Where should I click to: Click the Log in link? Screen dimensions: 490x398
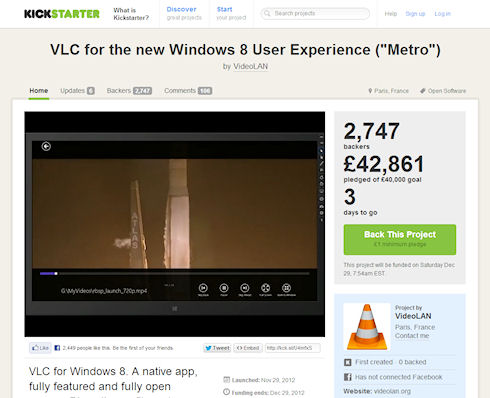coord(442,14)
